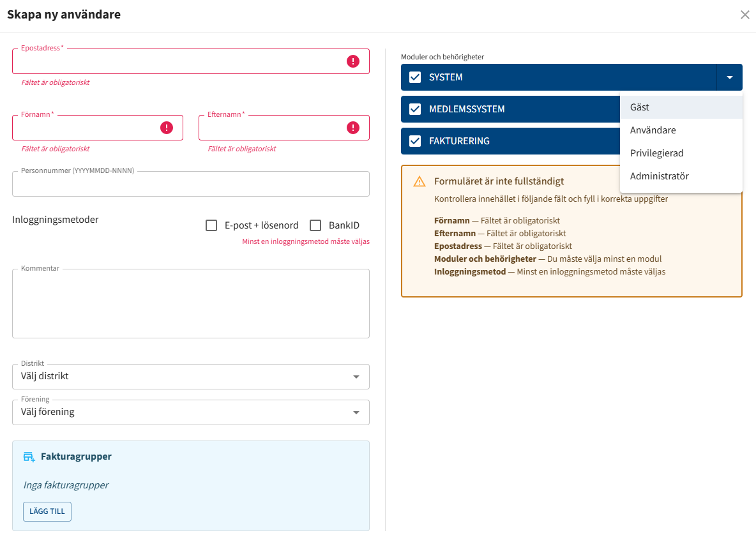Click the warning triangle icon in alert box
The width and height of the screenshot is (756, 535).
420,182
